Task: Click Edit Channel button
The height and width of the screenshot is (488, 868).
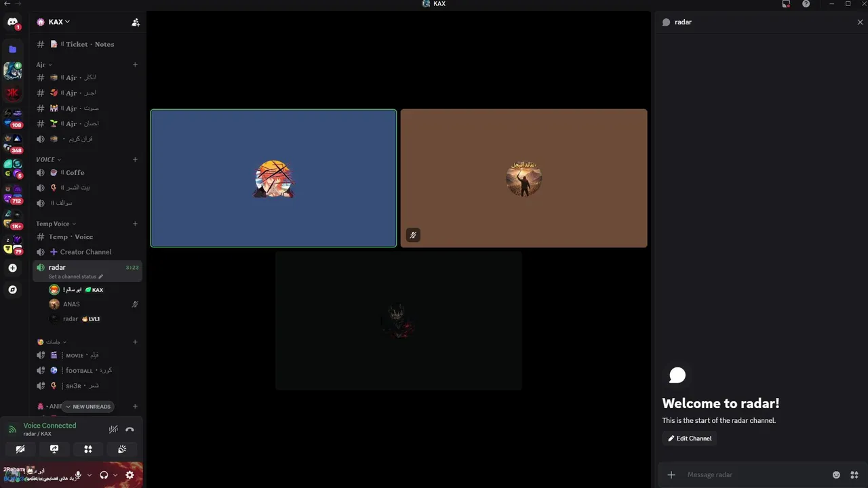Action: [x=690, y=439]
